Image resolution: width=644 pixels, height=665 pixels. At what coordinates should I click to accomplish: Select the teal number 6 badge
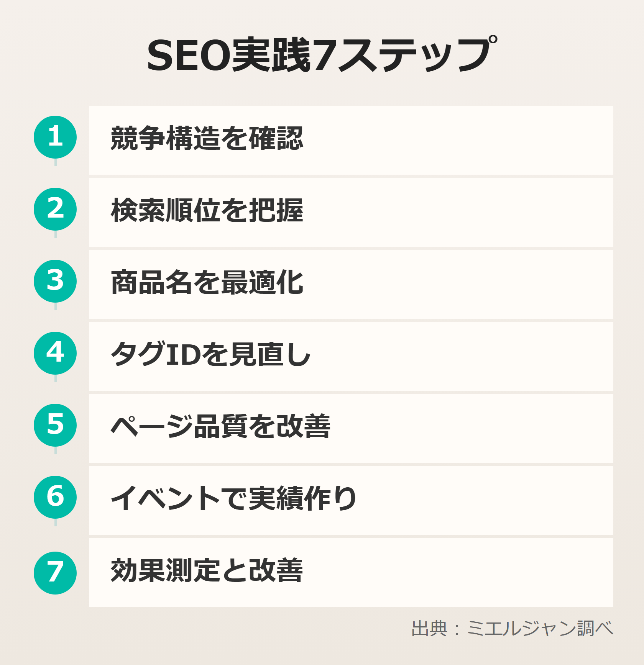pyautogui.click(x=55, y=497)
